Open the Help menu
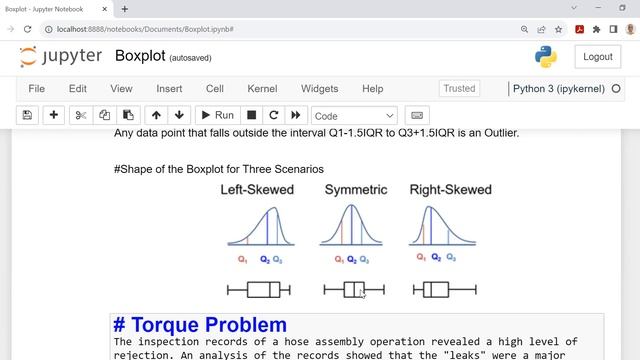 pos(373,89)
